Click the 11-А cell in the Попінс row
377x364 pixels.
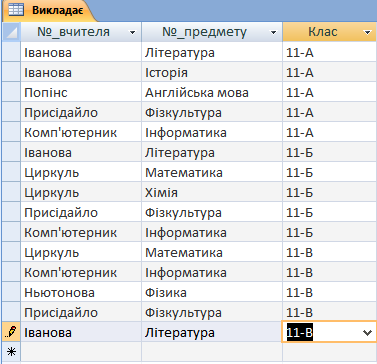pos(330,92)
